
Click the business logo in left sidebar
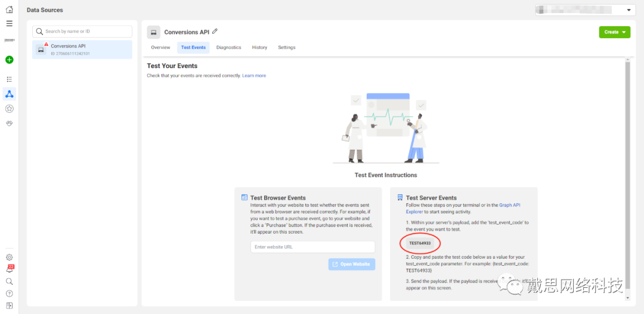(x=9, y=41)
